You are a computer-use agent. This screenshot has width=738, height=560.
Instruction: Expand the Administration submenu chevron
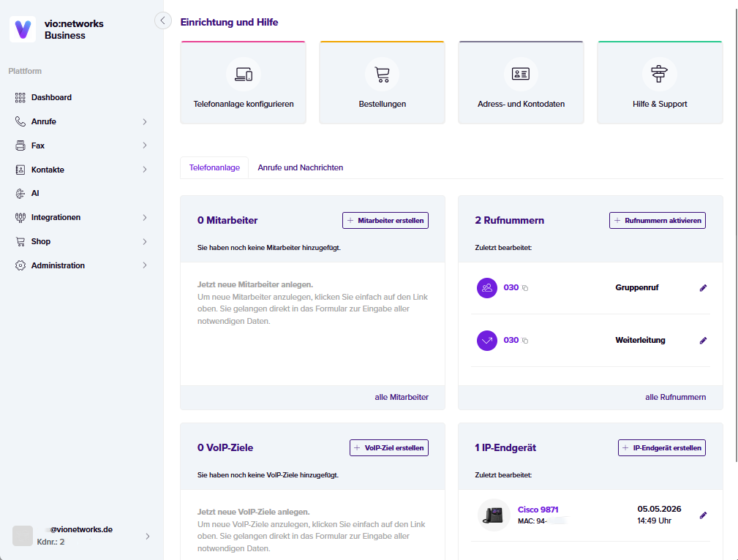(x=145, y=265)
